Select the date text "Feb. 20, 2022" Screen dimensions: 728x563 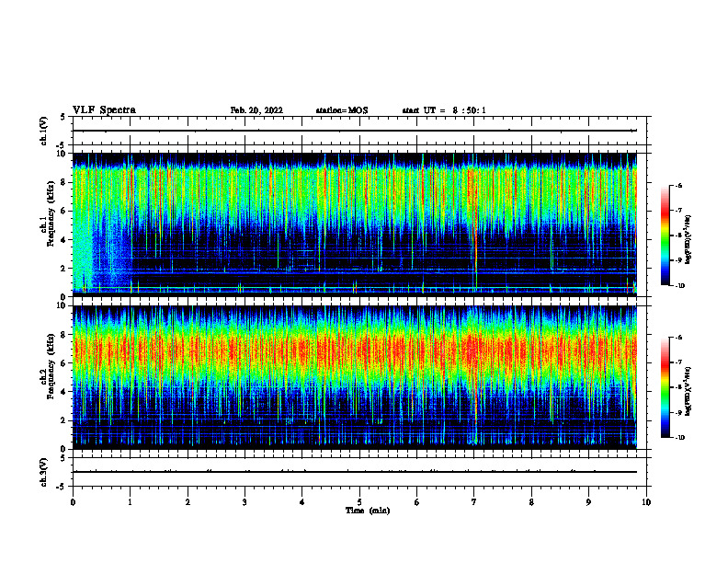(256, 110)
